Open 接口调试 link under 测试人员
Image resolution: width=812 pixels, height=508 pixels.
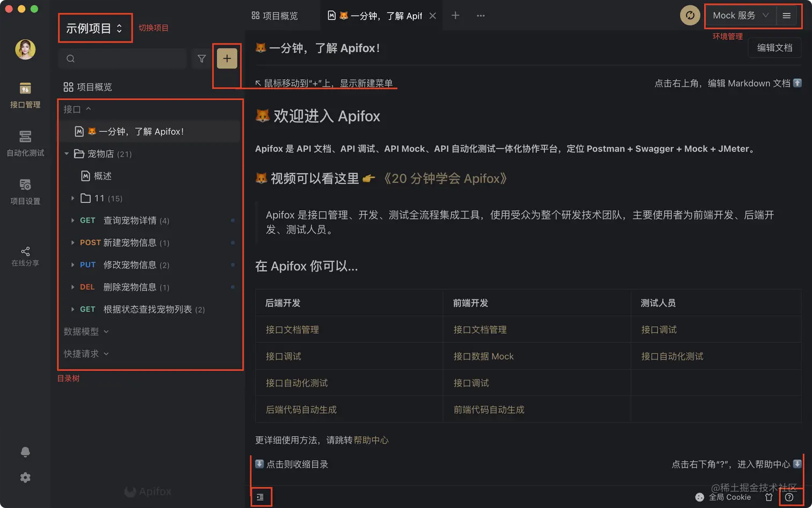coord(659,330)
